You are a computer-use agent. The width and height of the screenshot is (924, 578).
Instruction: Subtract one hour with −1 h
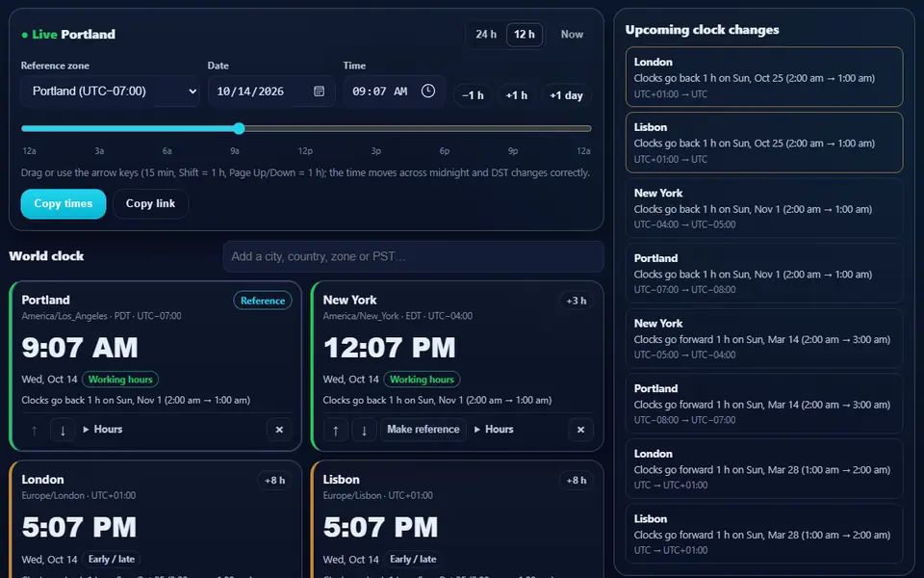tap(473, 95)
